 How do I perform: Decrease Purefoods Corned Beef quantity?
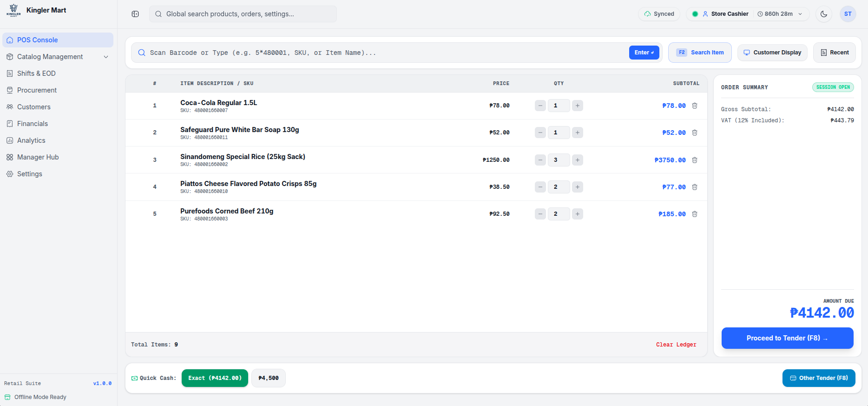(x=540, y=214)
